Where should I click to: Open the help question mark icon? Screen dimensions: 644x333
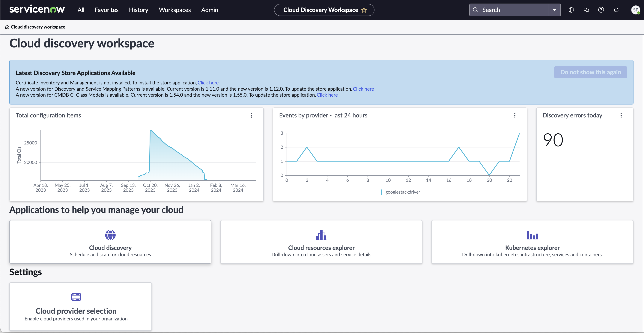[601, 10]
